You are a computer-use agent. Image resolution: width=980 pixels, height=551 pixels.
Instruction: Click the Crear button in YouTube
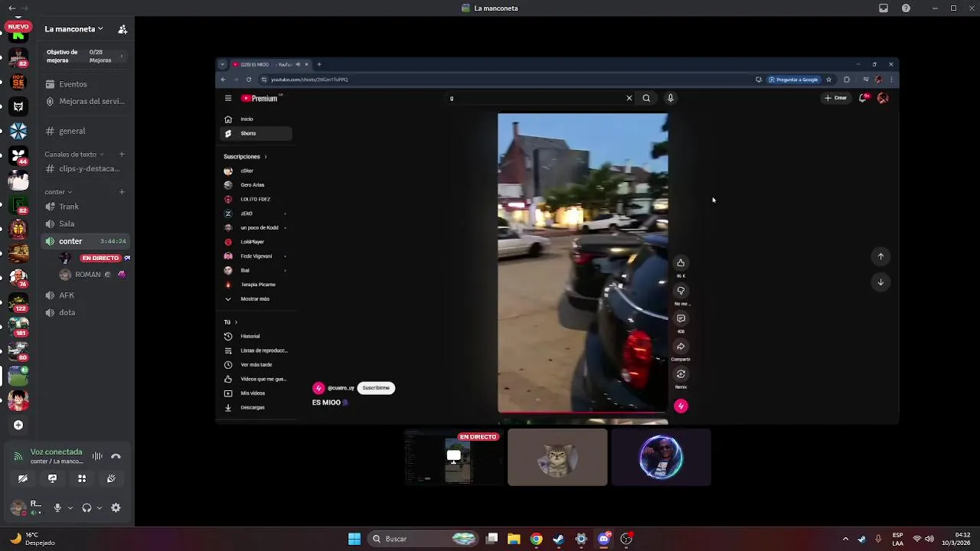coord(836,98)
